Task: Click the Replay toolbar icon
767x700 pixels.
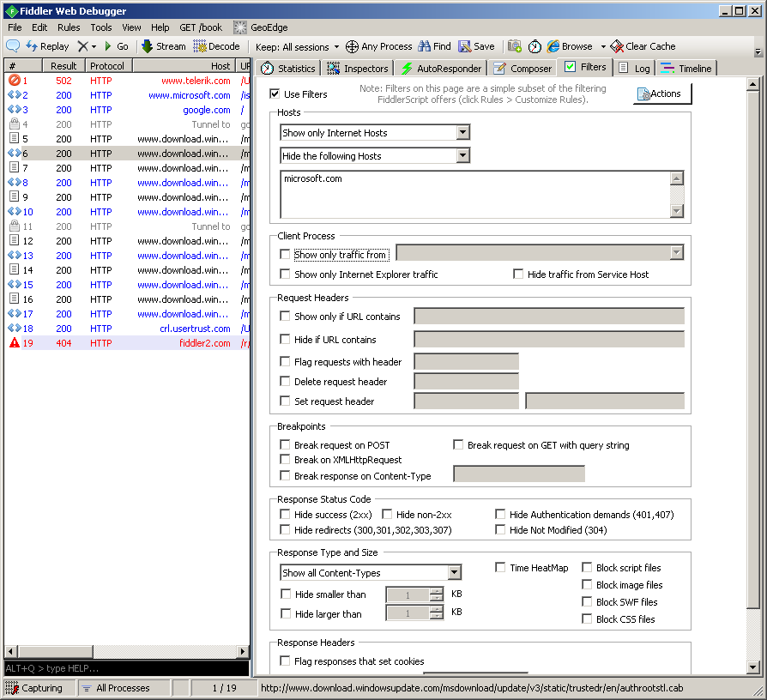Action: click(32, 46)
